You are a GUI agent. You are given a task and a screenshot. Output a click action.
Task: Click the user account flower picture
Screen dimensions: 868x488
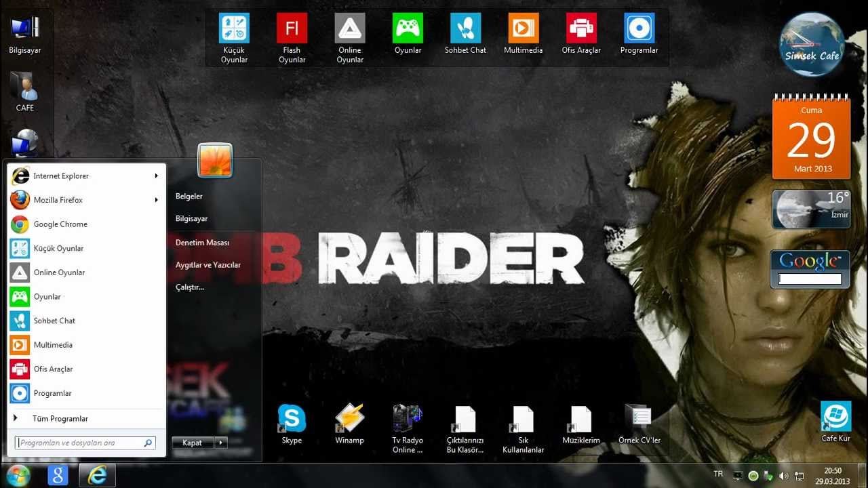point(215,161)
